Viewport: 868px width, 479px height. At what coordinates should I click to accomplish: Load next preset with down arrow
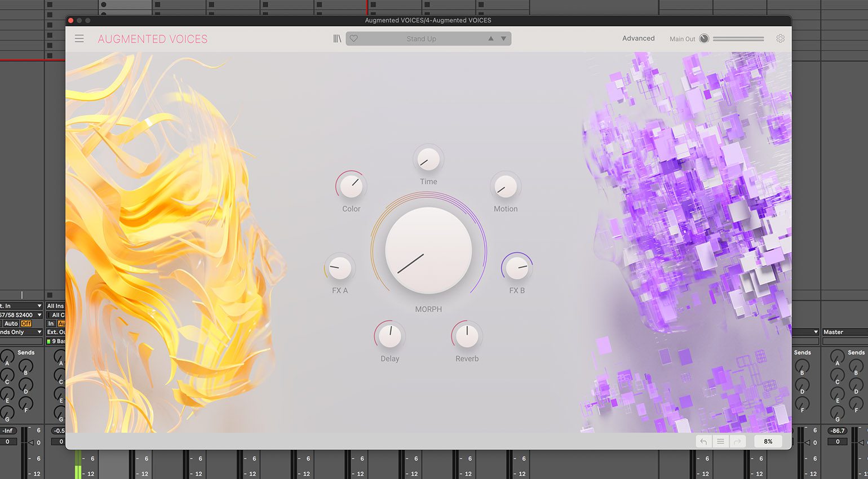504,39
